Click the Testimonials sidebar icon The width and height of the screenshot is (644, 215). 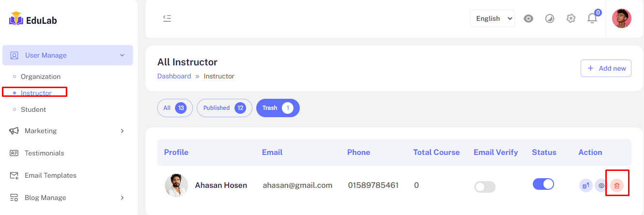pos(15,153)
